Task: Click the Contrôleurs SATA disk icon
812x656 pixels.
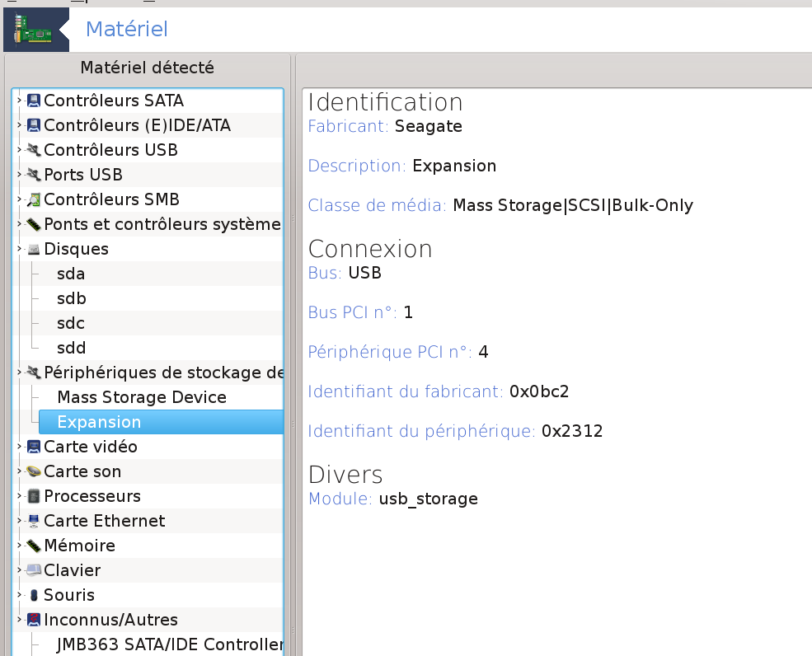Action: (34, 101)
